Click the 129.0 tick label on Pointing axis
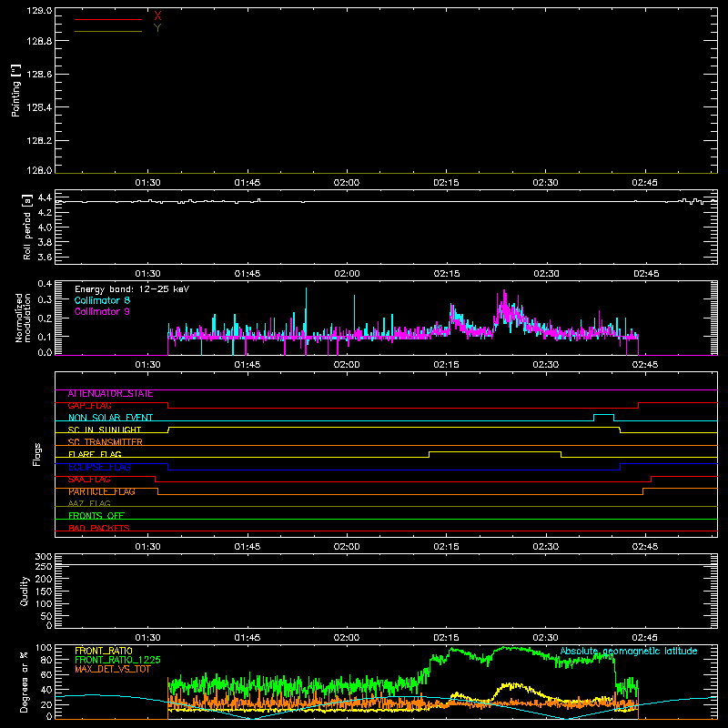The width and height of the screenshot is (728, 728). click(39, 11)
